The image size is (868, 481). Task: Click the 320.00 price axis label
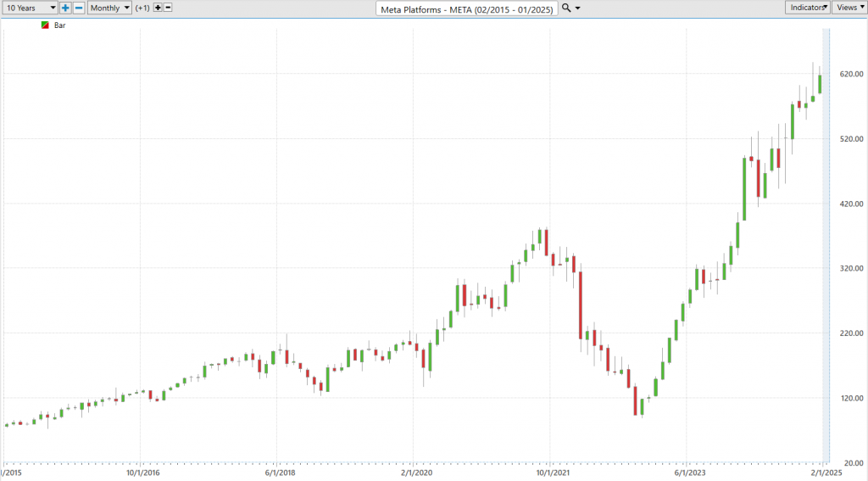[x=851, y=268]
